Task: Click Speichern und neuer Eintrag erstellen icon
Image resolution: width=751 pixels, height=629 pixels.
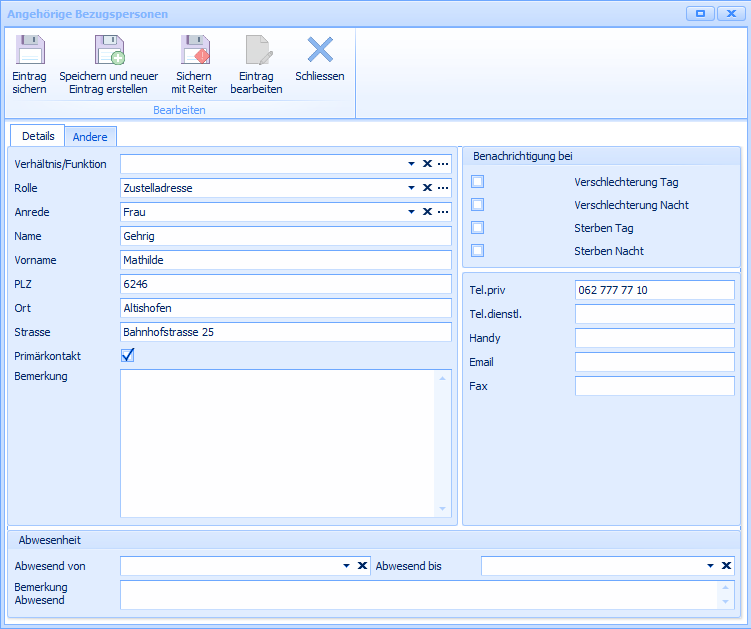Action: point(108,51)
